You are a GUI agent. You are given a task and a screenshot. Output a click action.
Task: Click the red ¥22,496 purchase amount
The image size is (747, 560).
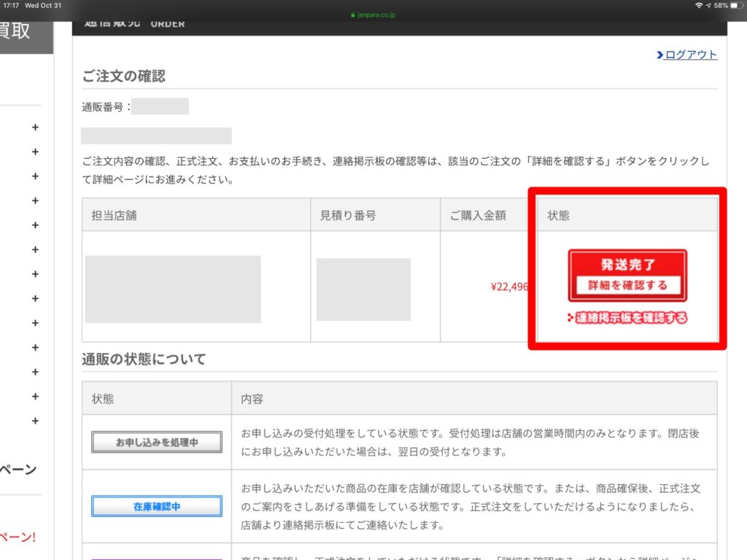pyautogui.click(x=509, y=287)
